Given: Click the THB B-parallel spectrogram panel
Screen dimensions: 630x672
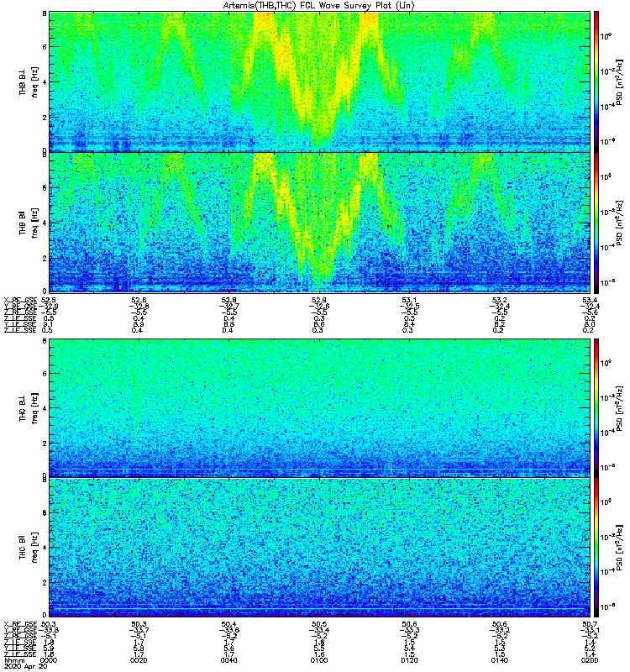Looking at the screenshot, I should (x=319, y=223).
